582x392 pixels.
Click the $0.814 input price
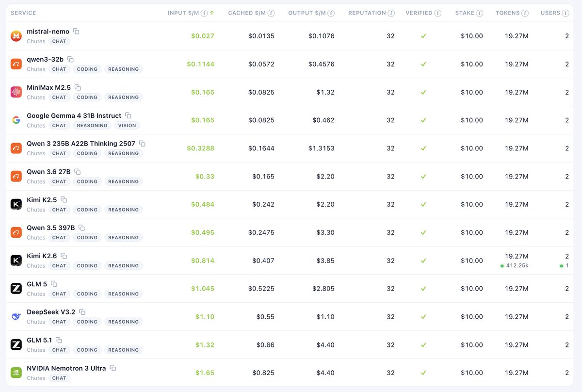(x=203, y=261)
